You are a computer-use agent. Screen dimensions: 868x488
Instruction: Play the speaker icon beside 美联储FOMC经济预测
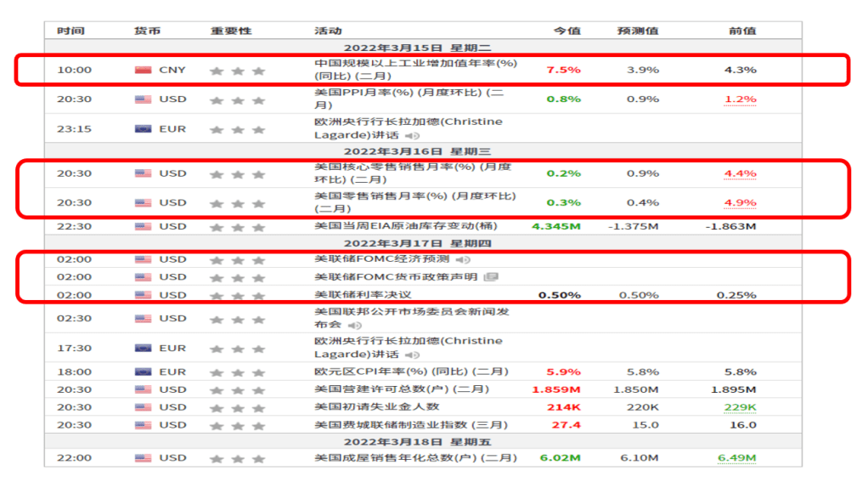(464, 259)
